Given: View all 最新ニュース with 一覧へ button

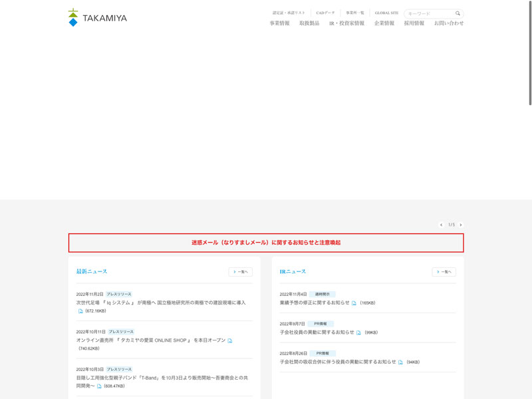Looking at the screenshot, I should (240, 272).
